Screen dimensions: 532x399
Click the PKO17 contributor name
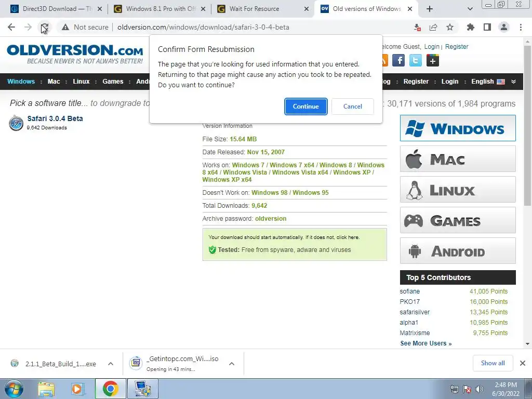(409, 302)
